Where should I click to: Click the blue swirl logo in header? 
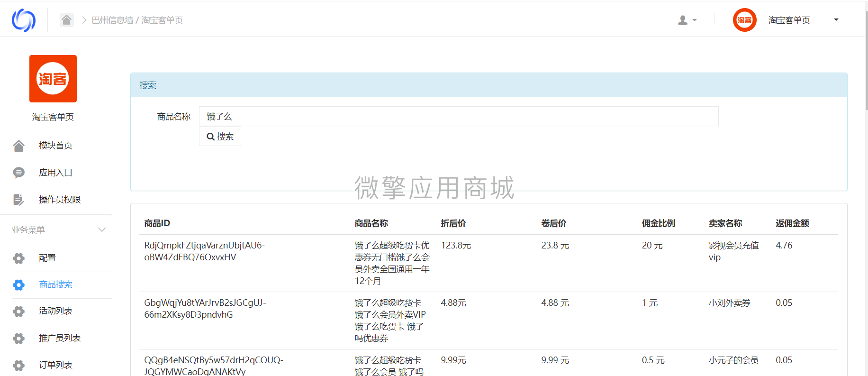point(24,20)
